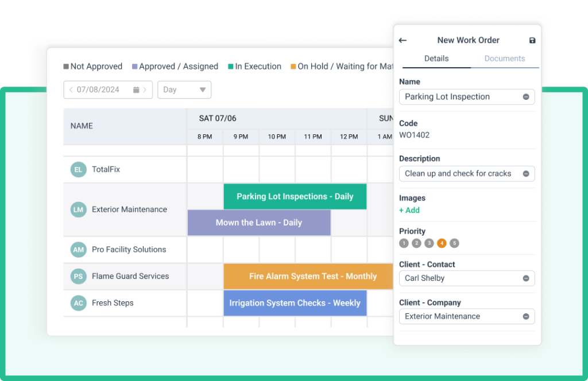Viewport: 588px width, 381px height.
Task: Advance to the next date with right chevron
Action: [144, 90]
